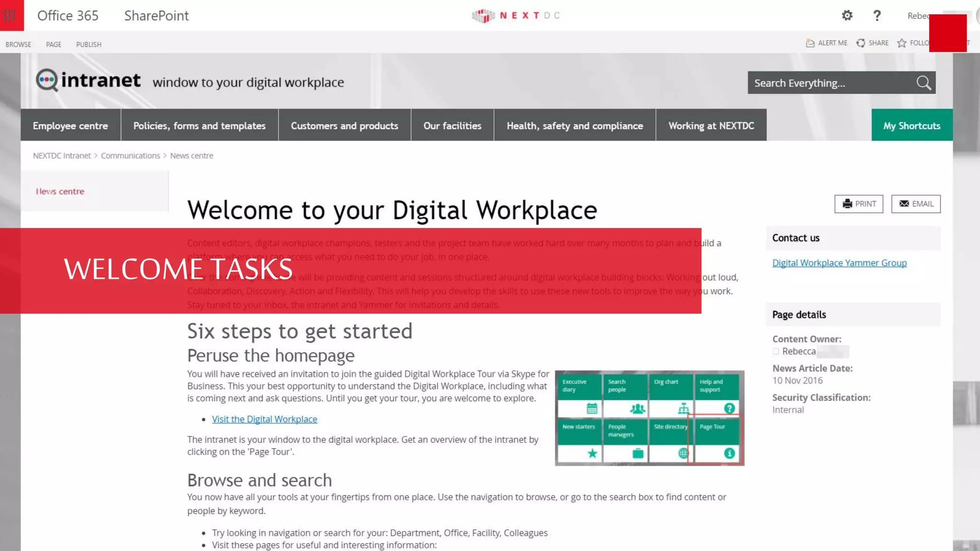980x551 pixels.
Task: Click the 'Six steps to get started' heading
Action: point(300,331)
